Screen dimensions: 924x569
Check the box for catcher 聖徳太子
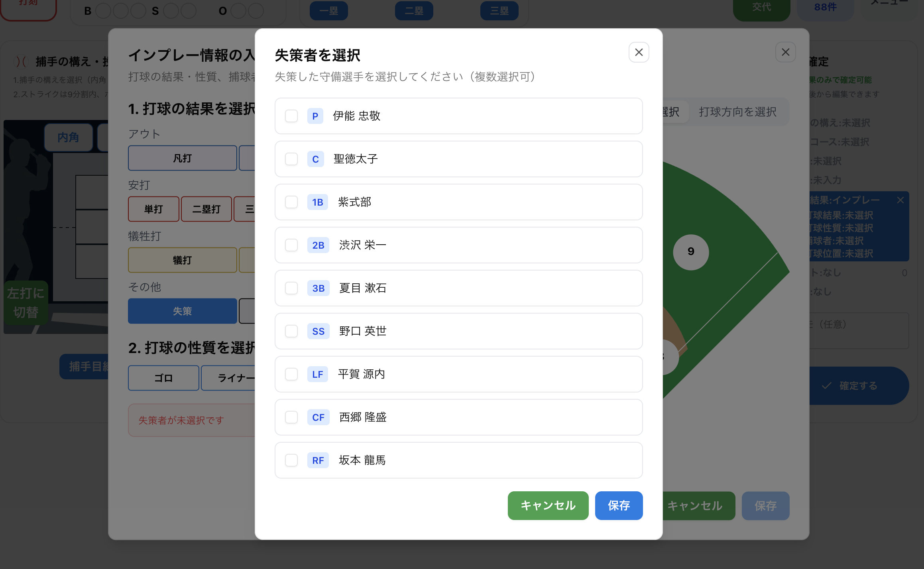pyautogui.click(x=291, y=159)
